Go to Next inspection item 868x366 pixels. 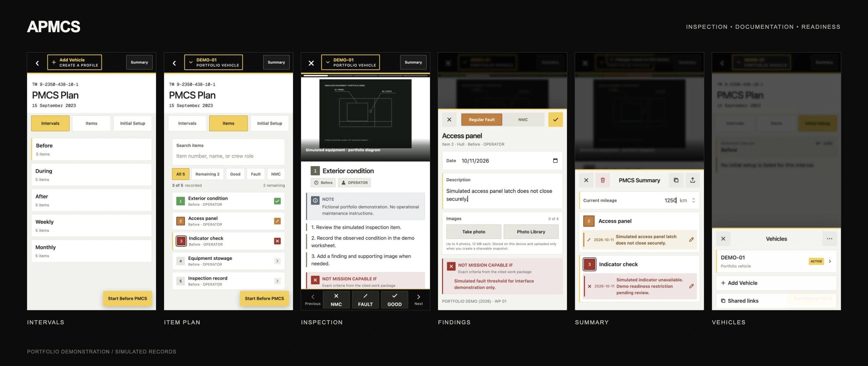point(418,300)
